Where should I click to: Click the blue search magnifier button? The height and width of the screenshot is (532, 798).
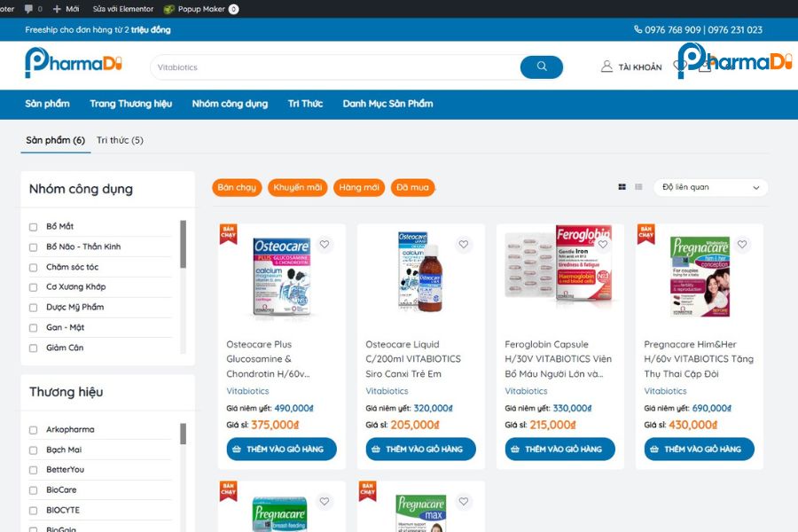(541, 67)
